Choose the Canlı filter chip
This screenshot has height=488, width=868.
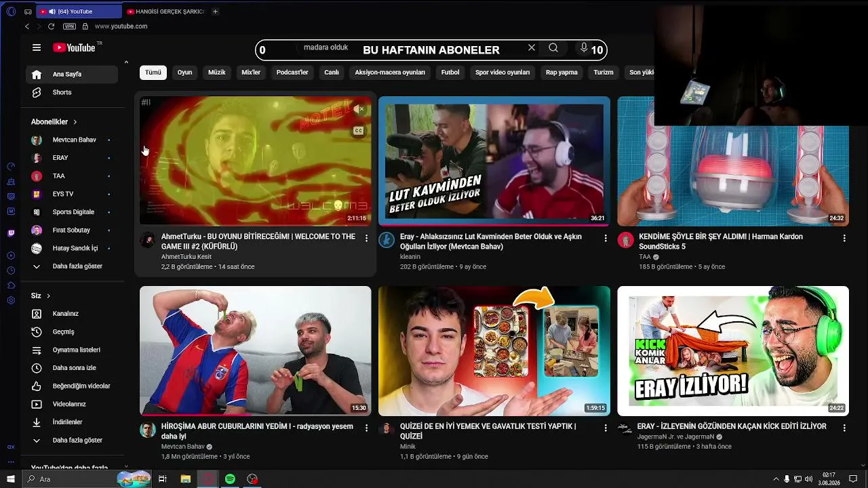tap(332, 73)
